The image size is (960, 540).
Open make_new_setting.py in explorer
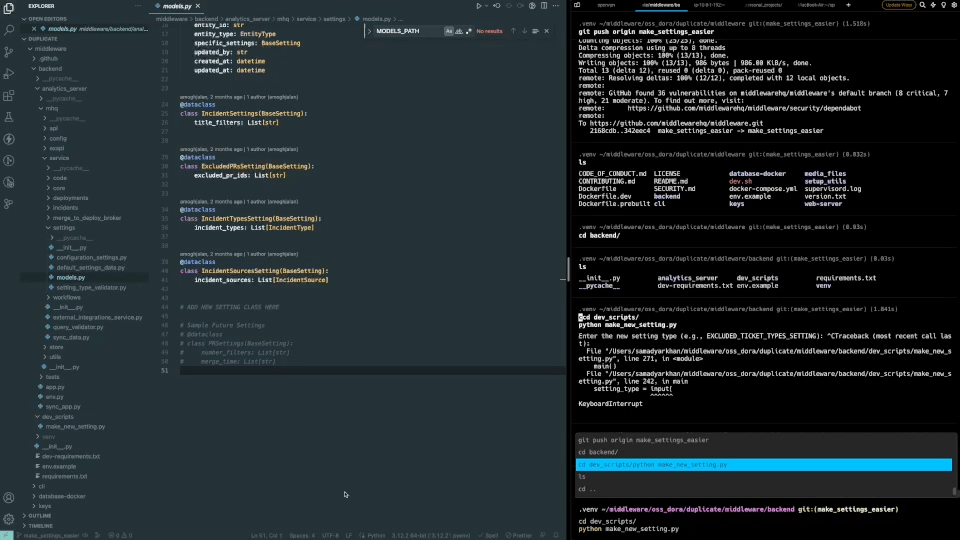coord(75,427)
